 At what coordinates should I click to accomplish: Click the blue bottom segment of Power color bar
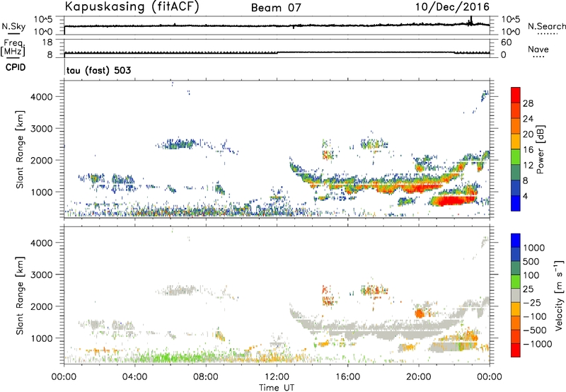pyautogui.click(x=516, y=203)
